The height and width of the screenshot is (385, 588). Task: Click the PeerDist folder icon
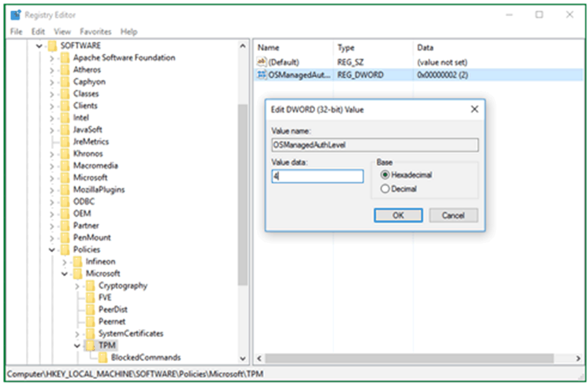click(x=90, y=309)
